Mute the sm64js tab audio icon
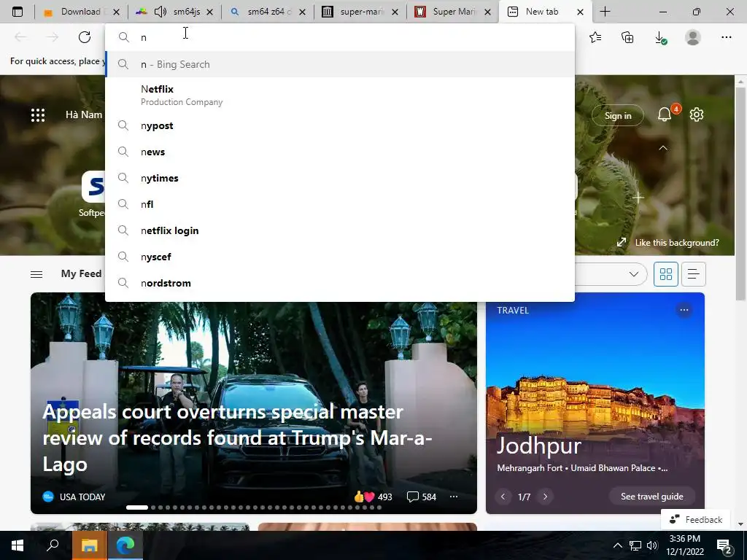747x560 pixels. (160, 12)
